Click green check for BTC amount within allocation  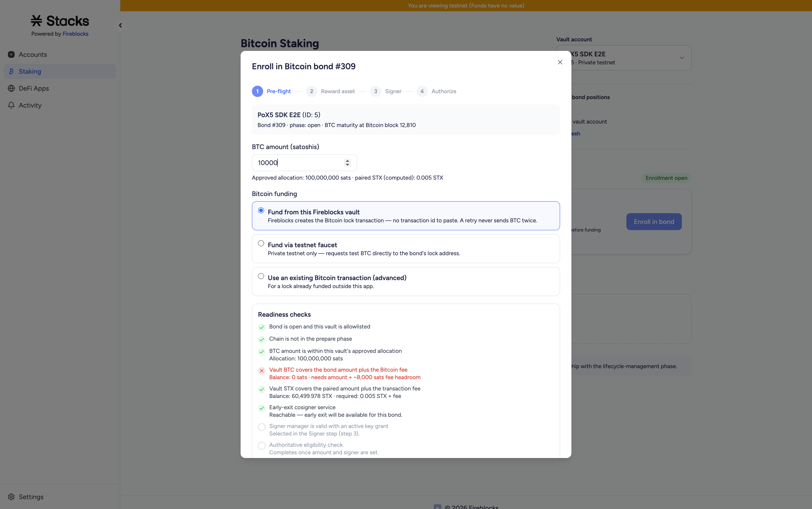[262, 352]
